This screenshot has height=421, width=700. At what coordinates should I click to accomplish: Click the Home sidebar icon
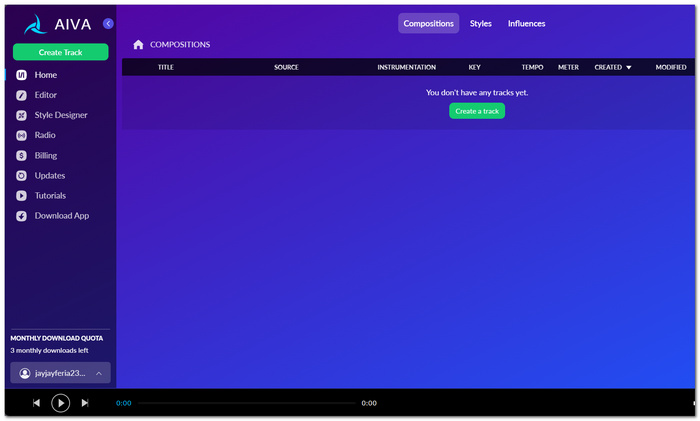(21, 75)
